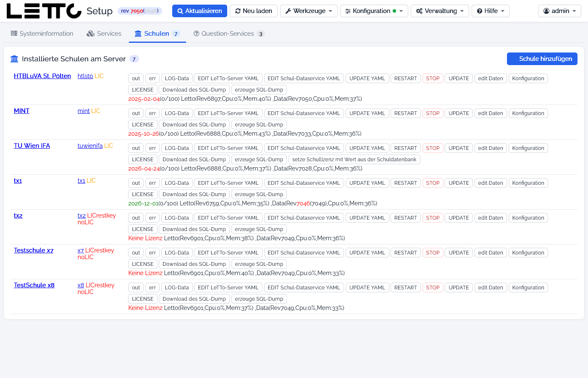Click EDIT Schul-Dataservice YAML for TestSchule x8
The image size is (588, 378).
tap(304, 288)
